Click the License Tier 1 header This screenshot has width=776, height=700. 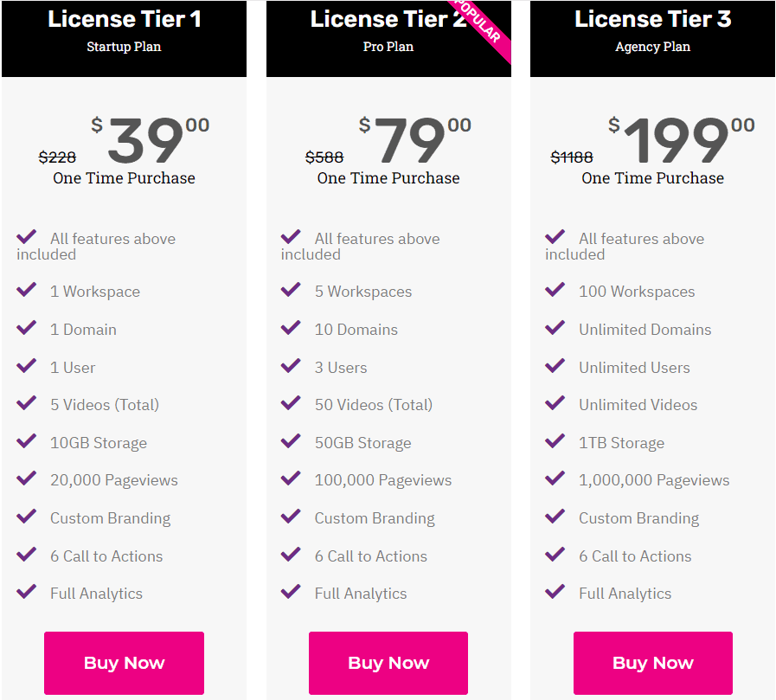(124, 18)
